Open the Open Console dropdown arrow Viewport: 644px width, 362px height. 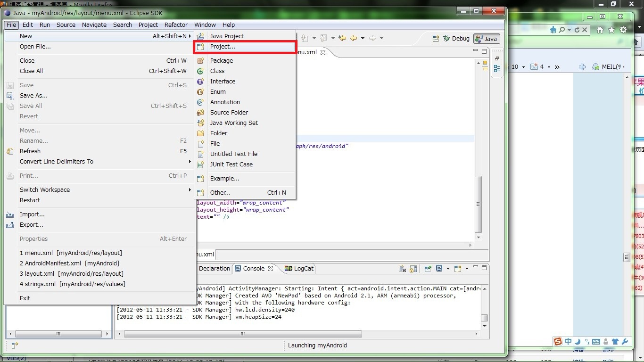point(467,269)
